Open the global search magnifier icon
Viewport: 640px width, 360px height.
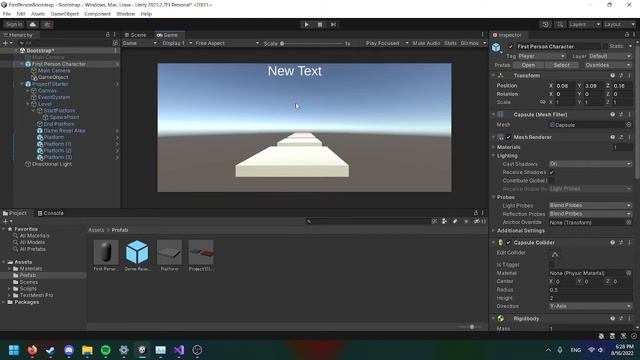click(x=560, y=24)
